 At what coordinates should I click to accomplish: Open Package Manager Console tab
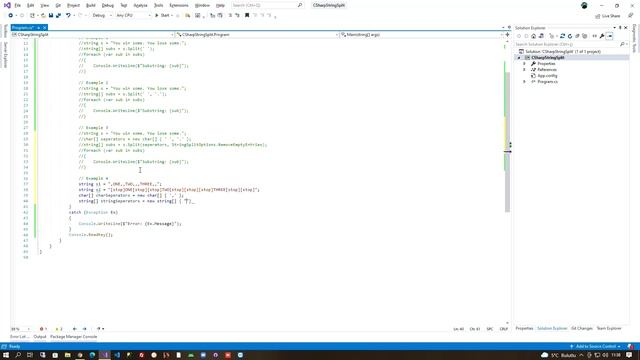coord(73,337)
